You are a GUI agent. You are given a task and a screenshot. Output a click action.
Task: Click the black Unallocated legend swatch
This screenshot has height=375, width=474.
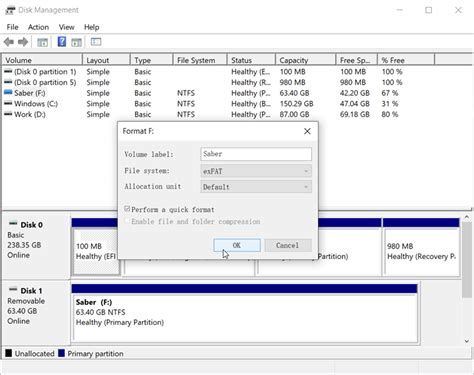click(8, 353)
